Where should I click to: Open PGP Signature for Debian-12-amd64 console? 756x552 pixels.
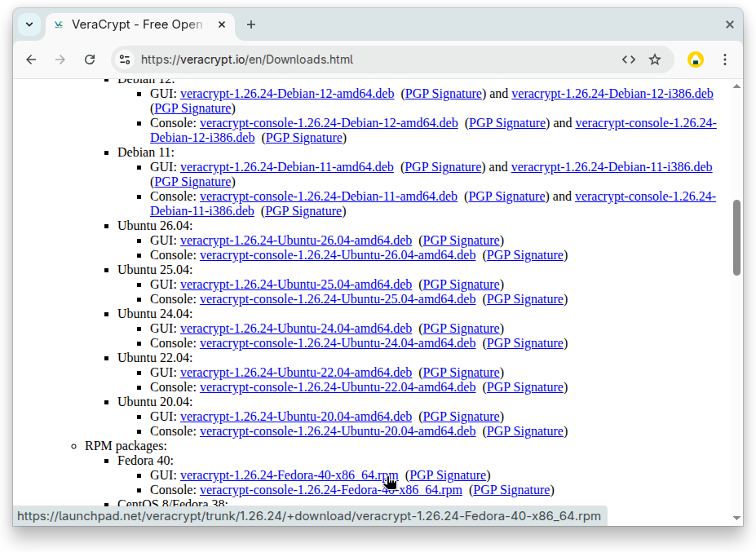[507, 123]
